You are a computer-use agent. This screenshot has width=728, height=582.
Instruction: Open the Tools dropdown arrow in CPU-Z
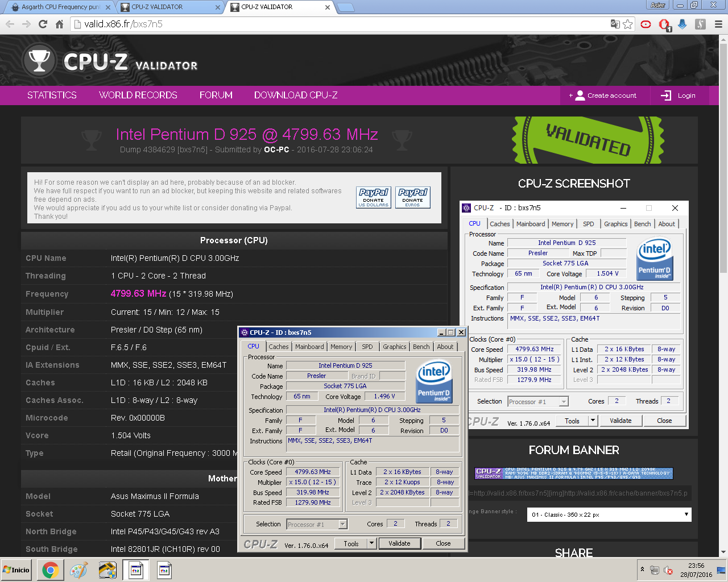click(371, 543)
